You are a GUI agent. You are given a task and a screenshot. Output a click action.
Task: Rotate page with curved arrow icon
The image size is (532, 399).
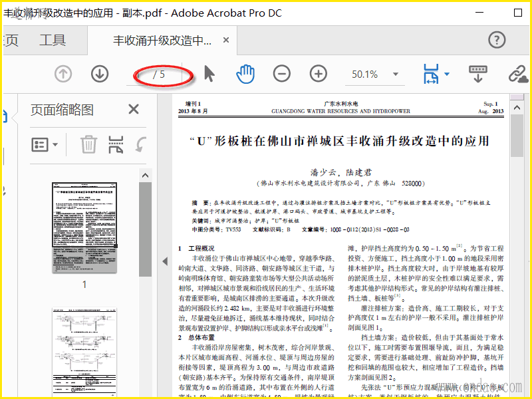click(141, 144)
